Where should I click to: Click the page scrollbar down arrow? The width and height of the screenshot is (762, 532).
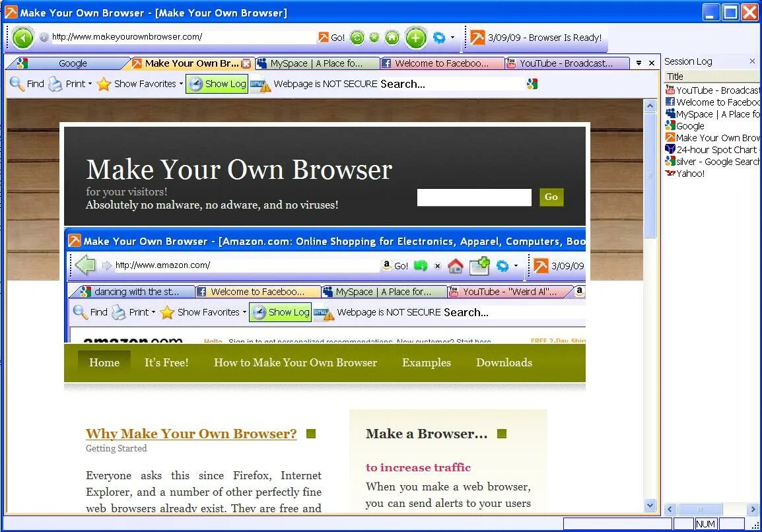[650, 506]
